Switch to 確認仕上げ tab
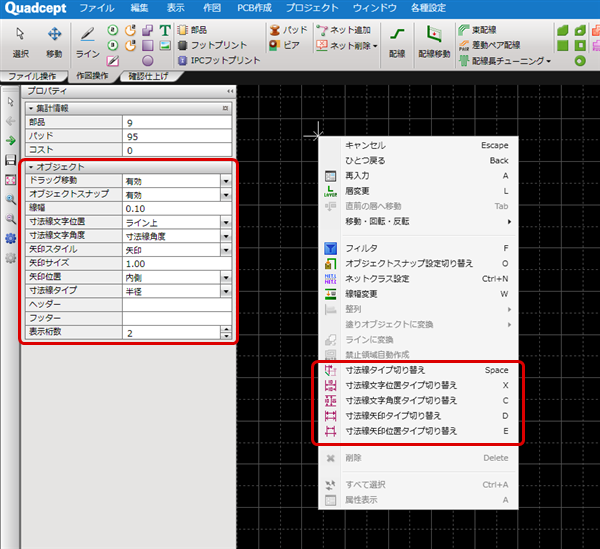 coord(148,76)
